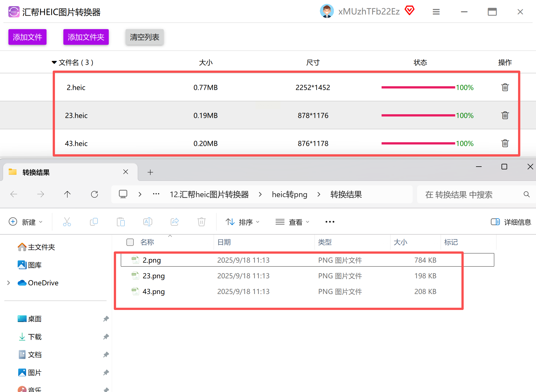
Task: Open the hamburger menu in converter title bar
Action: 436,12
